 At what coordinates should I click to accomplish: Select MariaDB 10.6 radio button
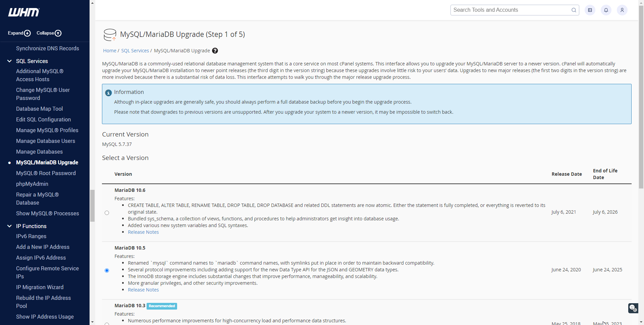point(107,213)
